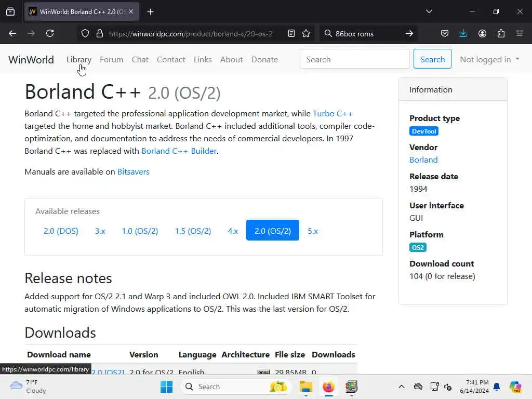The height and width of the screenshot is (399, 532).
Task: Click the weather widget showing 71°F Cloudy
Action: click(28, 387)
